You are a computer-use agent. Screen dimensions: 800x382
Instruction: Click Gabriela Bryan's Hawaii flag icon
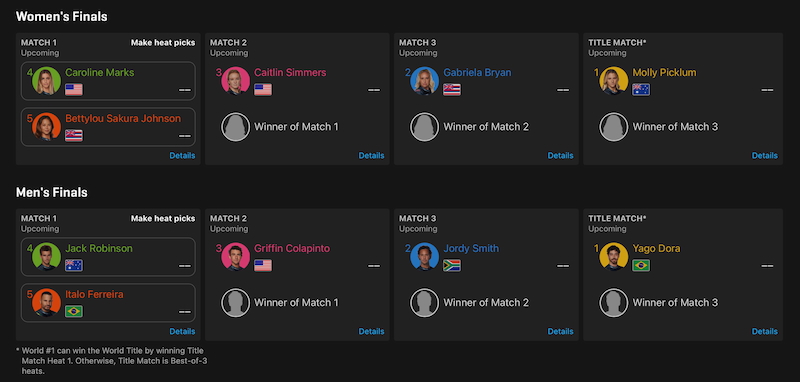(x=452, y=90)
